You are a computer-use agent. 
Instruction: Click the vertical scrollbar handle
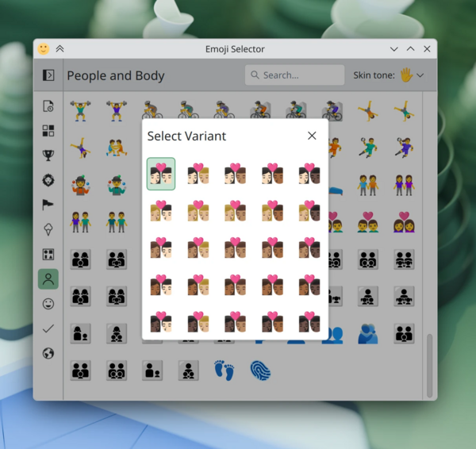coord(431,364)
